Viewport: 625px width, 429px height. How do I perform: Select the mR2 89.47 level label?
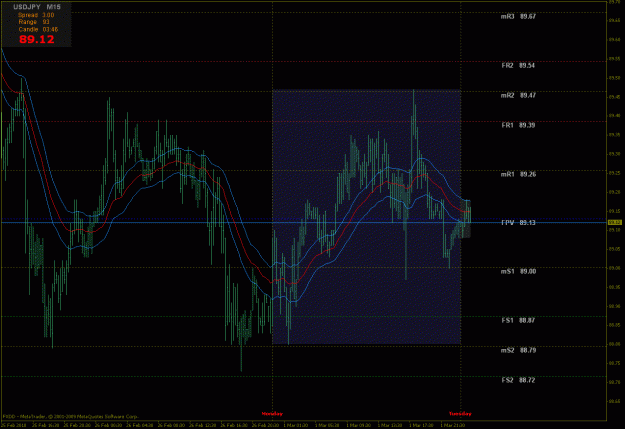click(518, 95)
